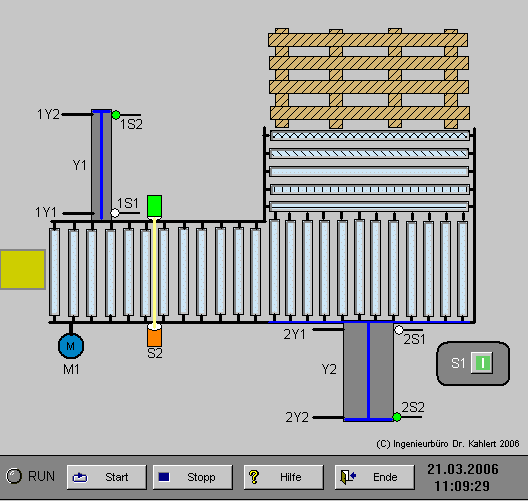Click the green 1S2 limit switch indicator
This screenshot has height=501, width=528.
point(116,115)
